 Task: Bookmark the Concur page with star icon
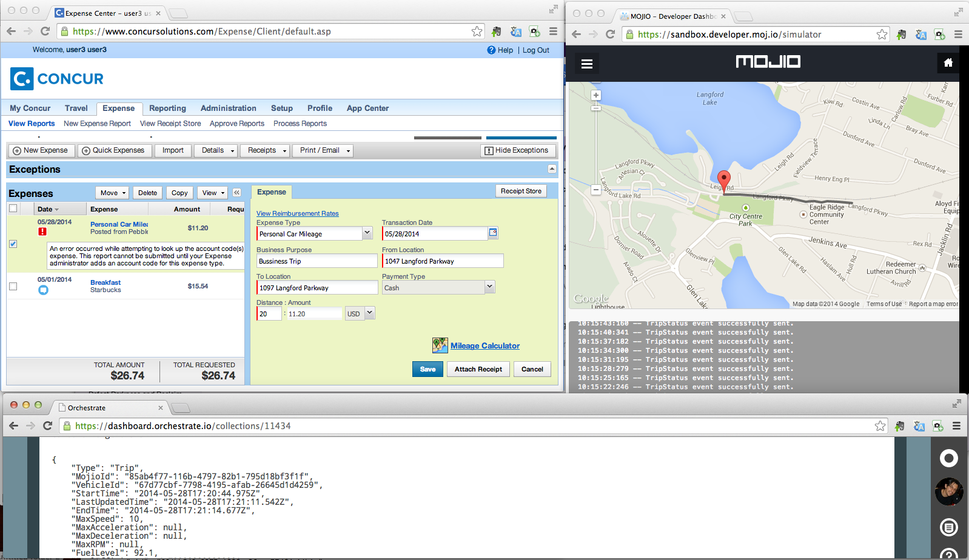pyautogui.click(x=477, y=32)
